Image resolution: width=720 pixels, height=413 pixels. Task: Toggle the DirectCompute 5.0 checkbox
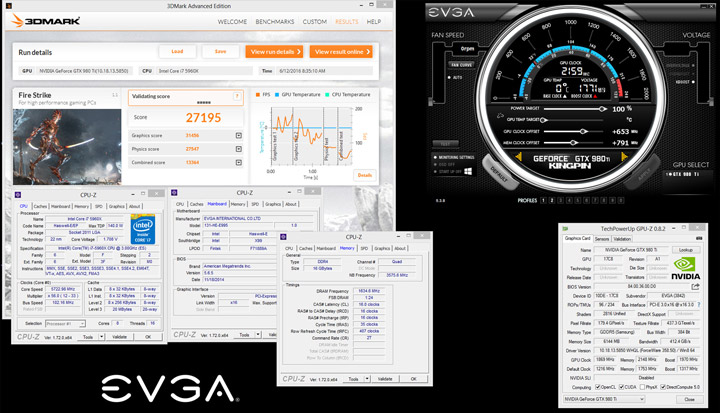pos(663,387)
